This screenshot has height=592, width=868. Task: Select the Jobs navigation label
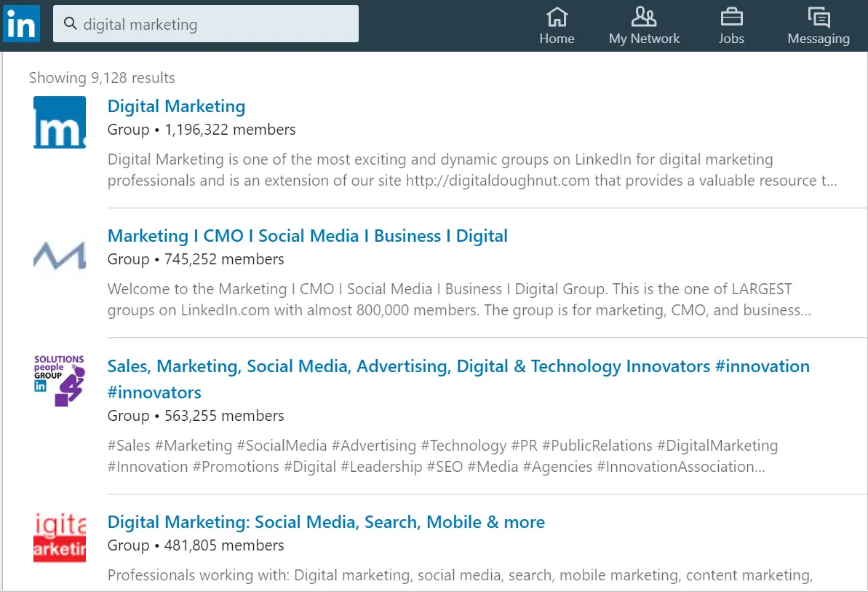tap(731, 39)
